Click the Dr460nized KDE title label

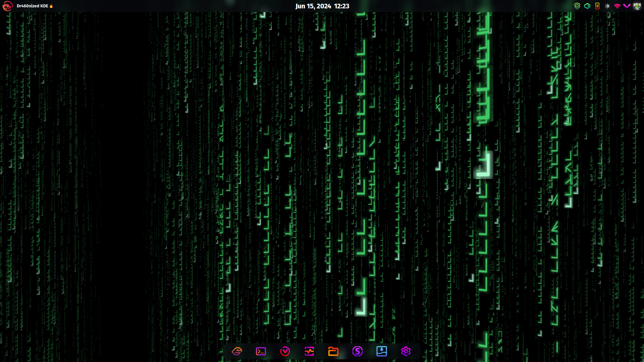[x=33, y=6]
